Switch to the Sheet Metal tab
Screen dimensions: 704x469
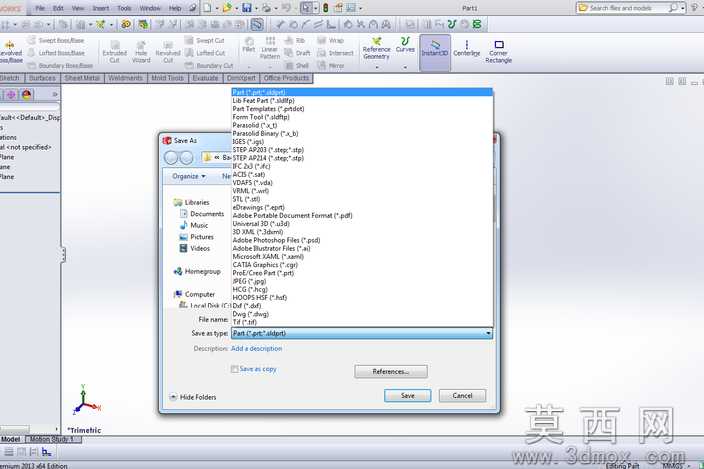pos(82,78)
